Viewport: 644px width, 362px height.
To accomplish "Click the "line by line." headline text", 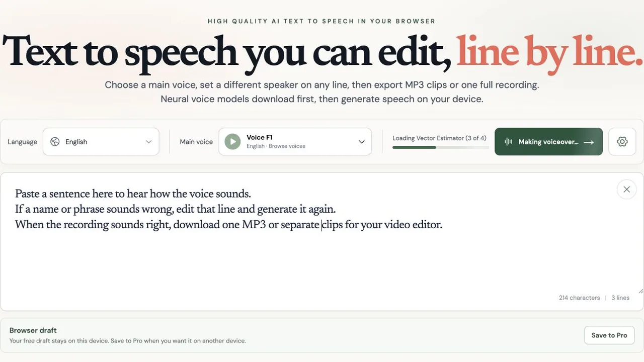I will [x=550, y=52].
